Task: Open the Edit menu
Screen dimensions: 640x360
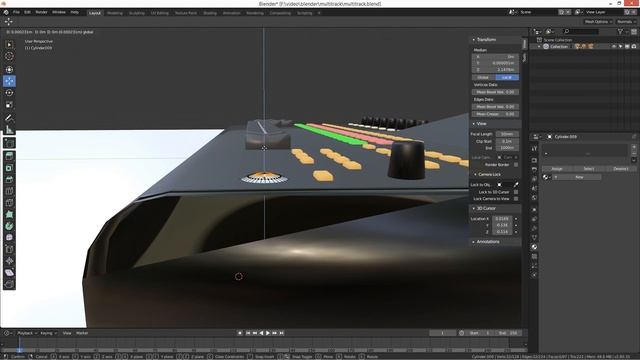Action: (x=27, y=12)
